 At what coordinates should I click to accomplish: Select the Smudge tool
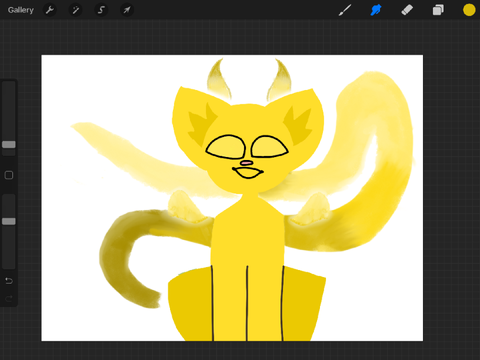376,10
